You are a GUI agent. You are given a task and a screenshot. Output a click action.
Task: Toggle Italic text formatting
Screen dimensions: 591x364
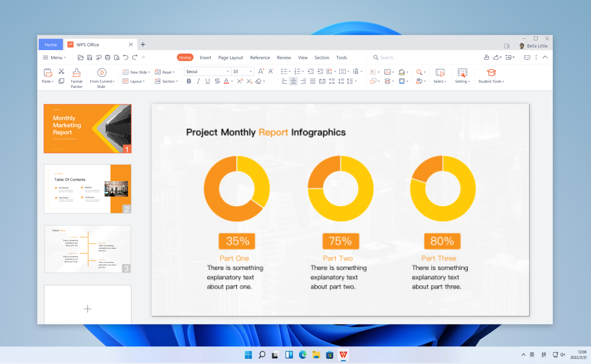pos(198,81)
